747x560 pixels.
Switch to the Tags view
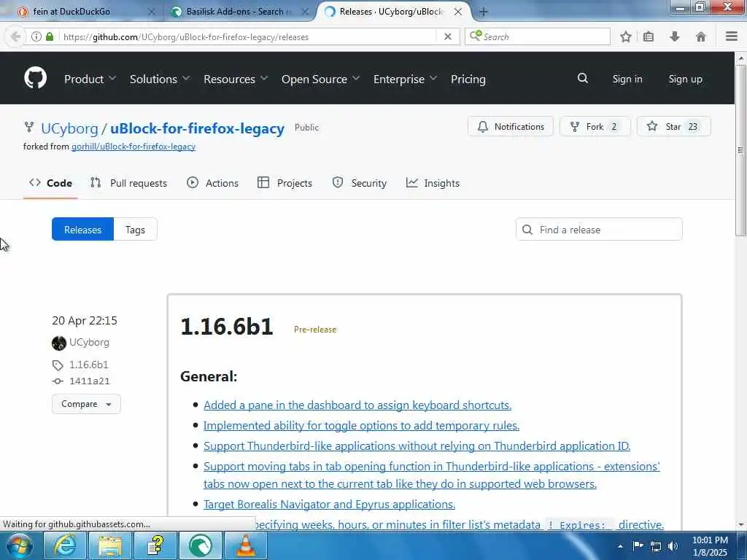click(x=135, y=230)
